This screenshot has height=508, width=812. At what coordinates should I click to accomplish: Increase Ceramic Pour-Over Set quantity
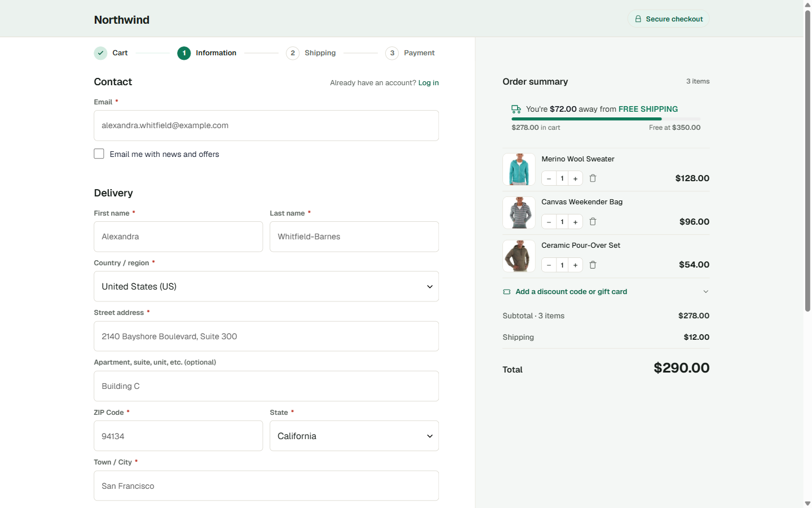[575, 265]
